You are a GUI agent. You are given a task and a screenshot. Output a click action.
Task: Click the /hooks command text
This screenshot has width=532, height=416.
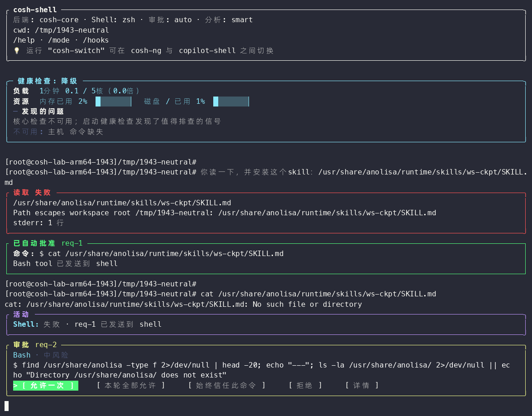96,40
